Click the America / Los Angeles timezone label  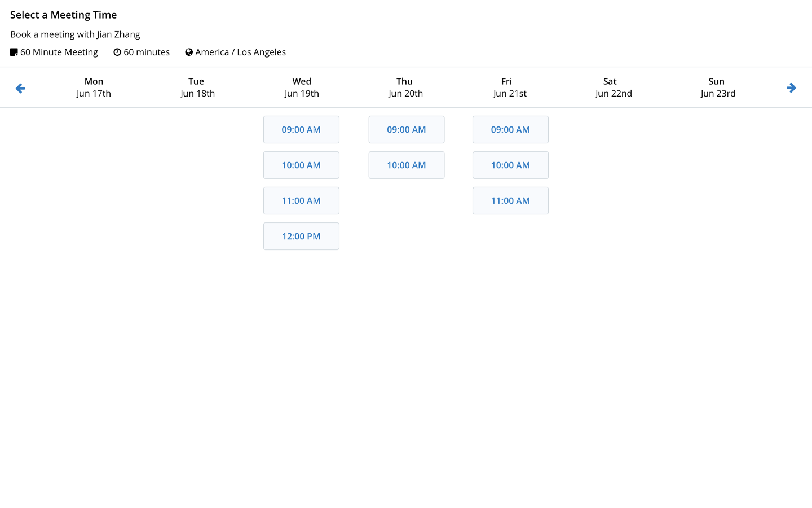click(240, 52)
